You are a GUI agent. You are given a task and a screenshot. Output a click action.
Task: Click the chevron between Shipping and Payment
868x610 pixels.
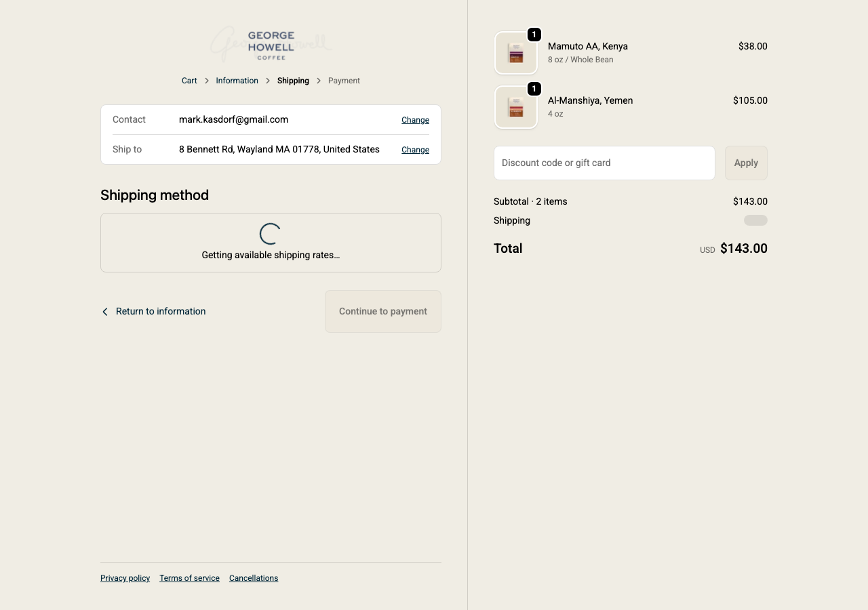pyautogui.click(x=319, y=81)
